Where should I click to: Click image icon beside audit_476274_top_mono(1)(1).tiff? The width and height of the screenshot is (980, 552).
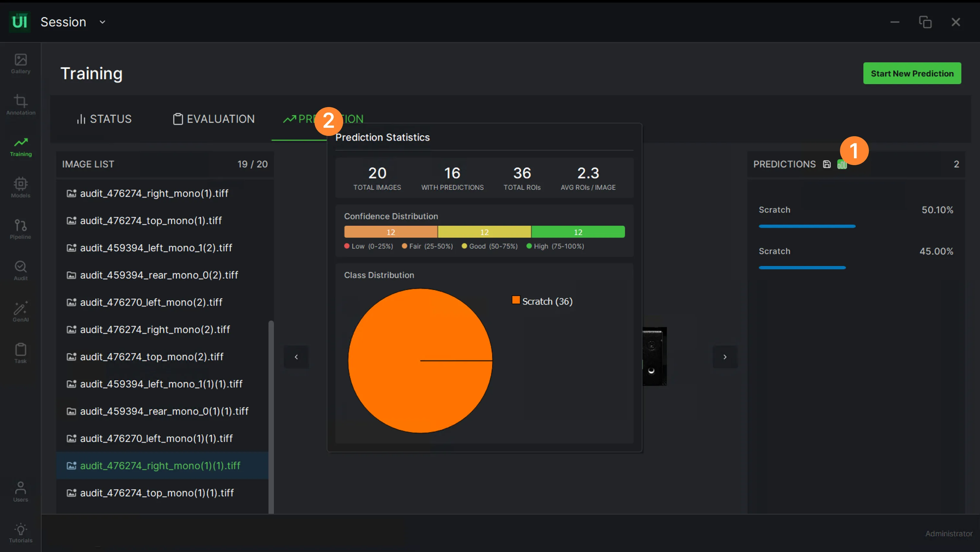pyautogui.click(x=72, y=493)
